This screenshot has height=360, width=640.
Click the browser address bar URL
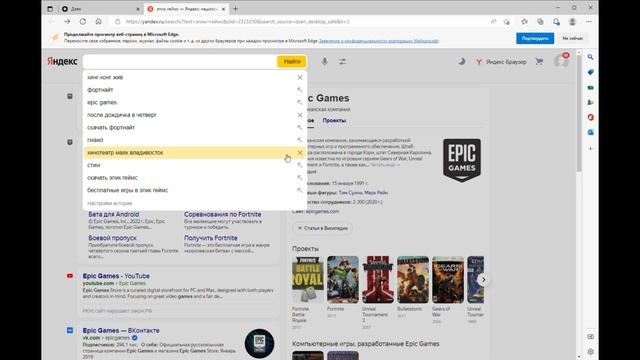[x=238, y=22]
